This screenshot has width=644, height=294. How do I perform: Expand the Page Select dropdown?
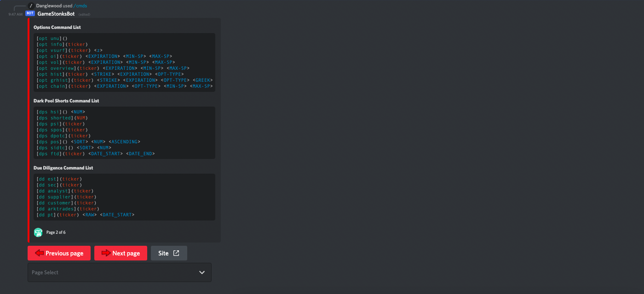click(x=120, y=272)
